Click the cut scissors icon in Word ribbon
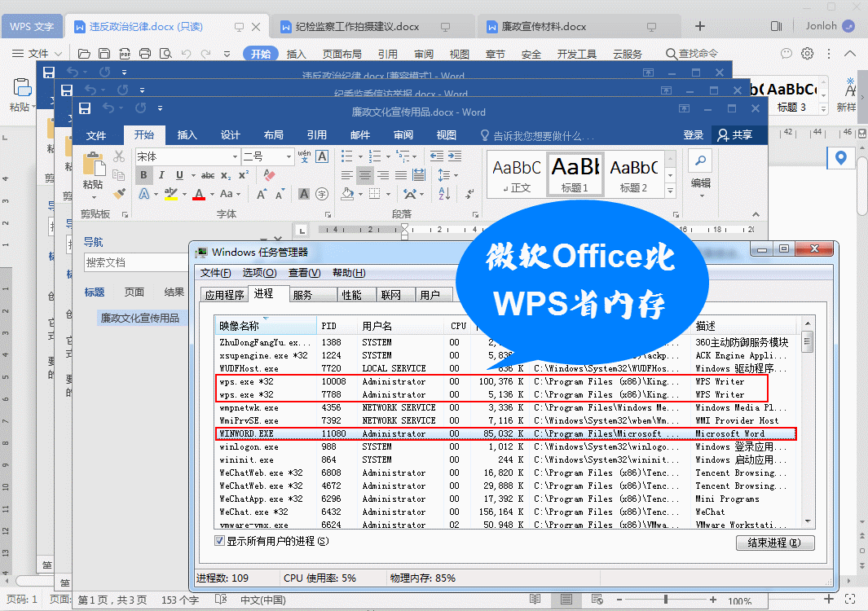This screenshot has height=611, width=868. pos(119,156)
